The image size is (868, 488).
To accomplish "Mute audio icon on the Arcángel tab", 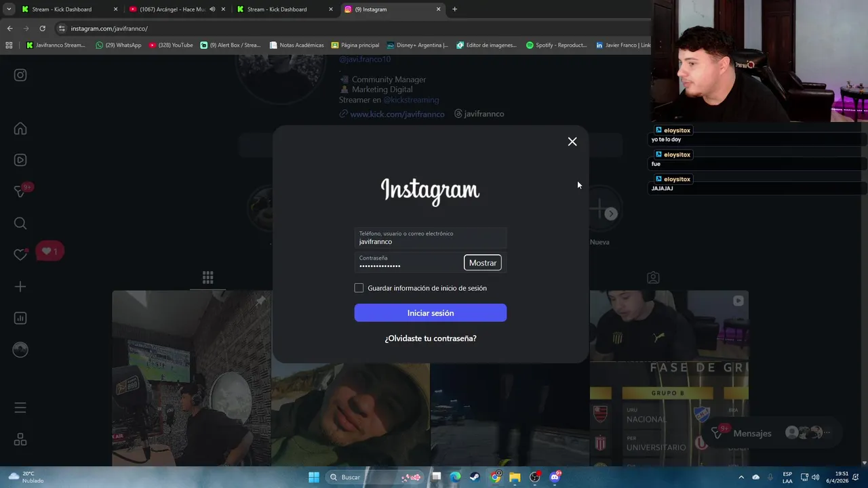I will pyautogui.click(x=212, y=9).
